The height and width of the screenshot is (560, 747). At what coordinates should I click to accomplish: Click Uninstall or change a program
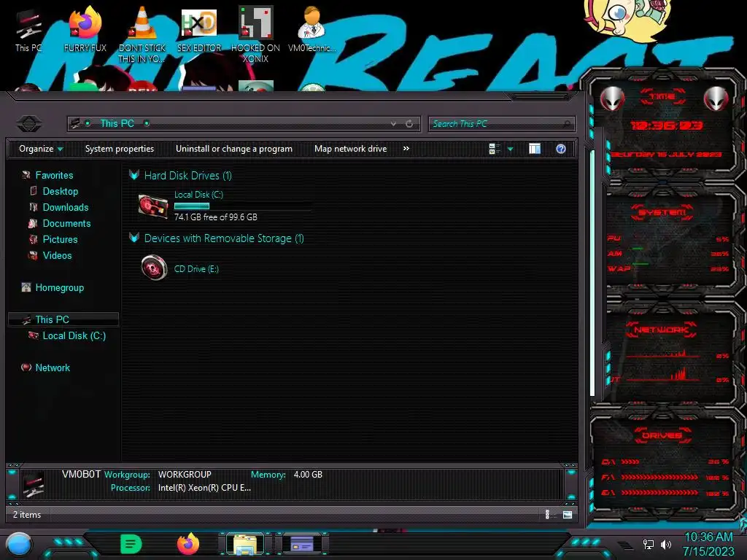[234, 149]
